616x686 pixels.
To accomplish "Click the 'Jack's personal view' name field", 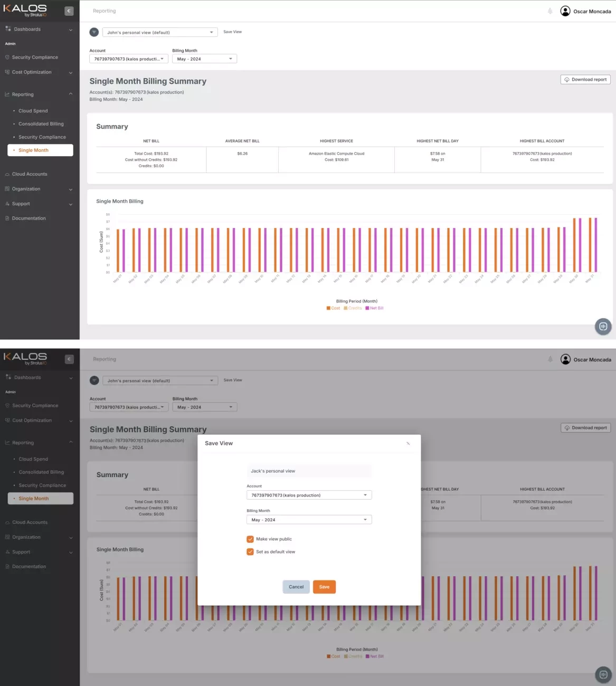I will (309, 471).
